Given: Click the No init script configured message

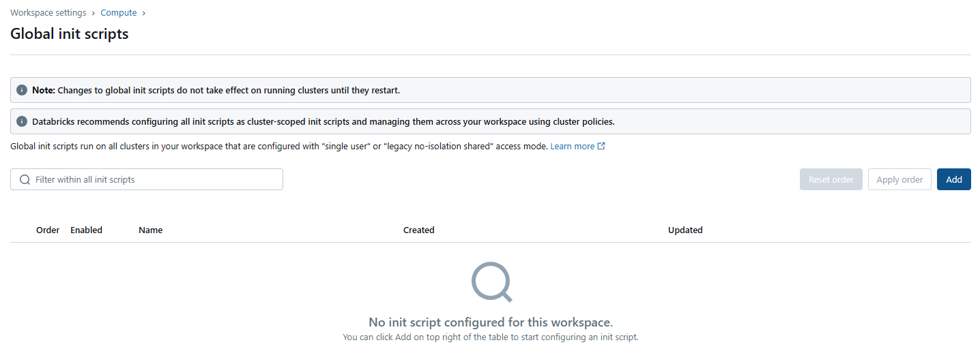Looking at the screenshot, I should 491,322.
